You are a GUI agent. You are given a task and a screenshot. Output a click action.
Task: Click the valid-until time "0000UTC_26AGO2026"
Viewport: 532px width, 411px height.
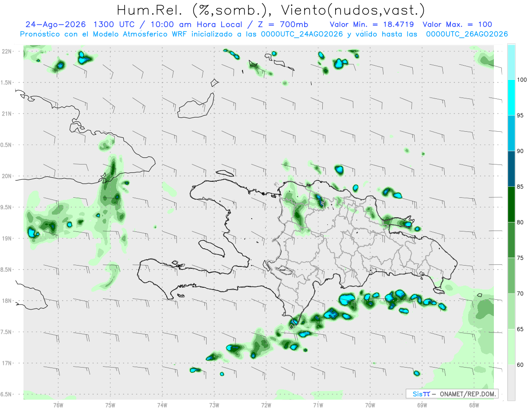[x=466, y=34]
